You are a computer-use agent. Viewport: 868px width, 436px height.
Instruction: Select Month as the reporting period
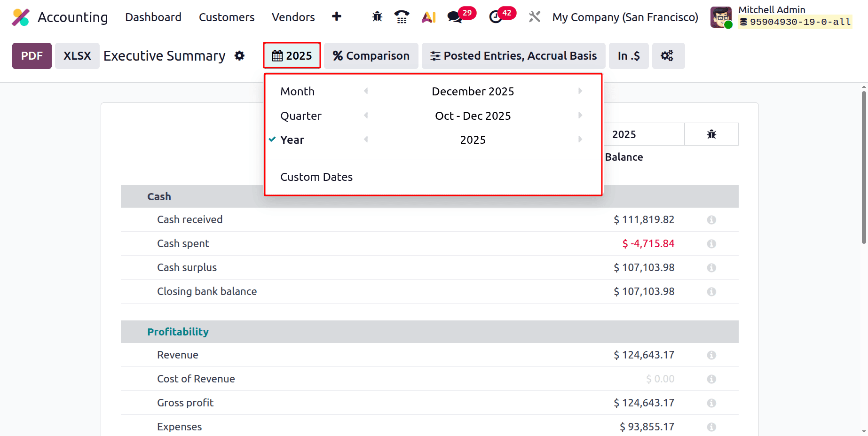(297, 91)
